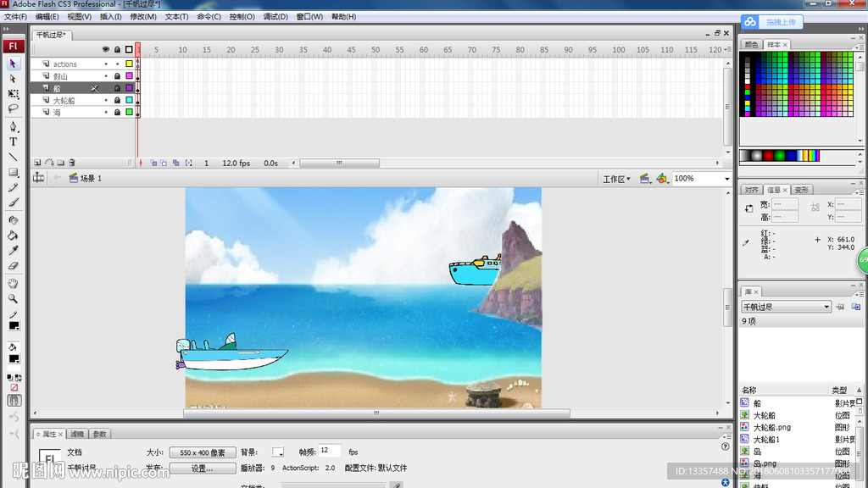Screen dimensions: 868x488
Task: Select the Free Transform tool
Action: coord(13,94)
